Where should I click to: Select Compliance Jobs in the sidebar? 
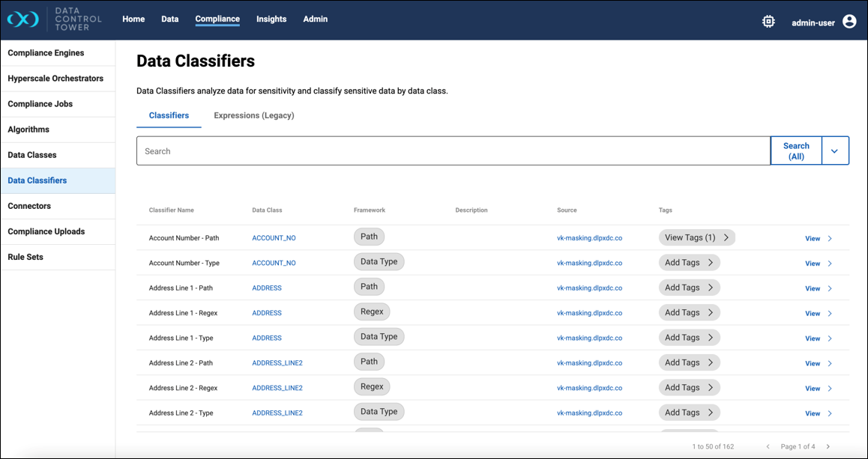point(40,104)
